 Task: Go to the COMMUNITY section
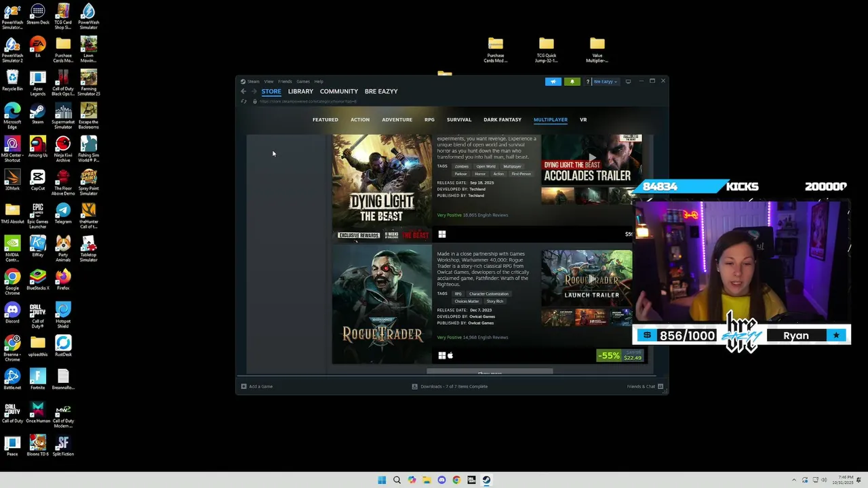point(339,91)
